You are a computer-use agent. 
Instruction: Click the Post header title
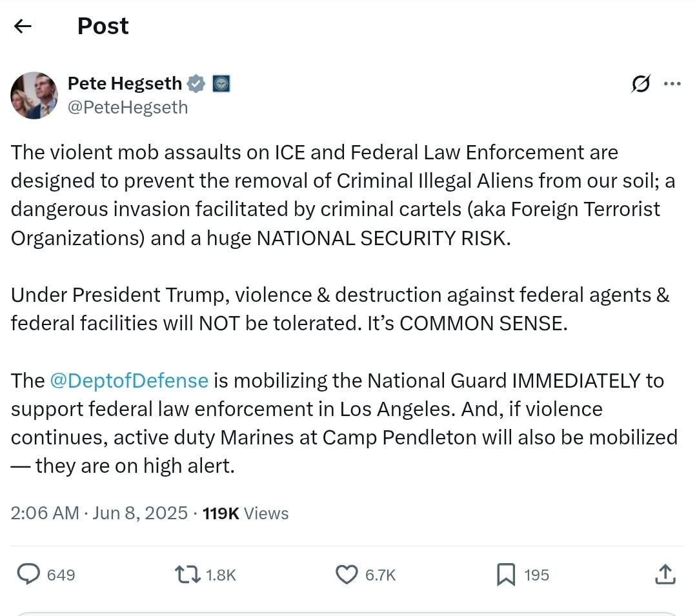(103, 26)
